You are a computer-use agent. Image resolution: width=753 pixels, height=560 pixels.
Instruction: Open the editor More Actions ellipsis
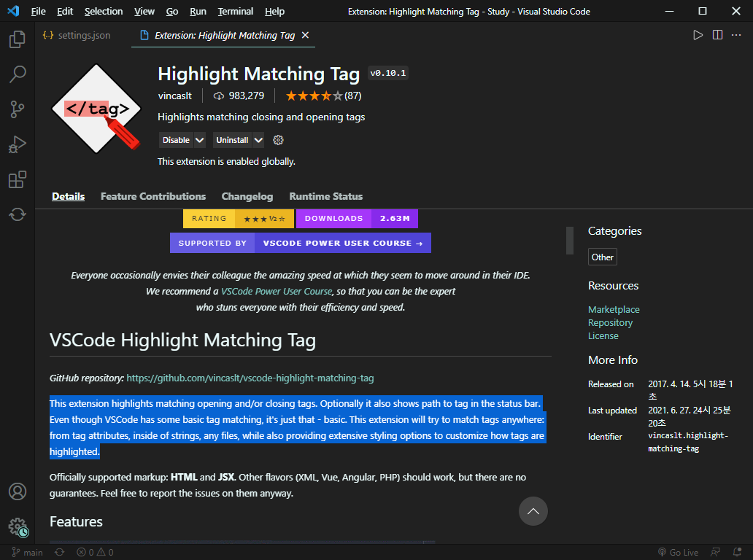736,35
